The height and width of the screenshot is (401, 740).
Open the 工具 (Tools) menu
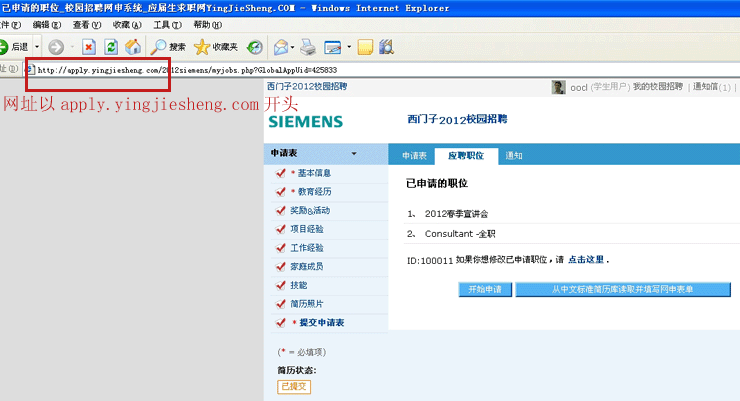167,25
